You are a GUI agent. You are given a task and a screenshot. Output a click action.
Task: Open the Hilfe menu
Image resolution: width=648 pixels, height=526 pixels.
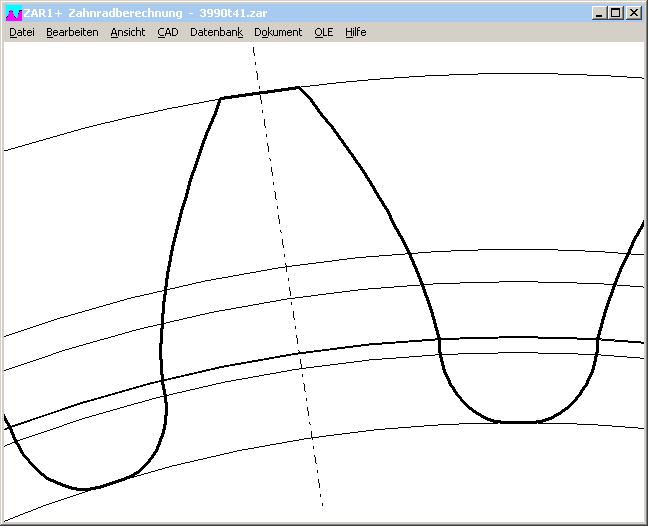355,32
